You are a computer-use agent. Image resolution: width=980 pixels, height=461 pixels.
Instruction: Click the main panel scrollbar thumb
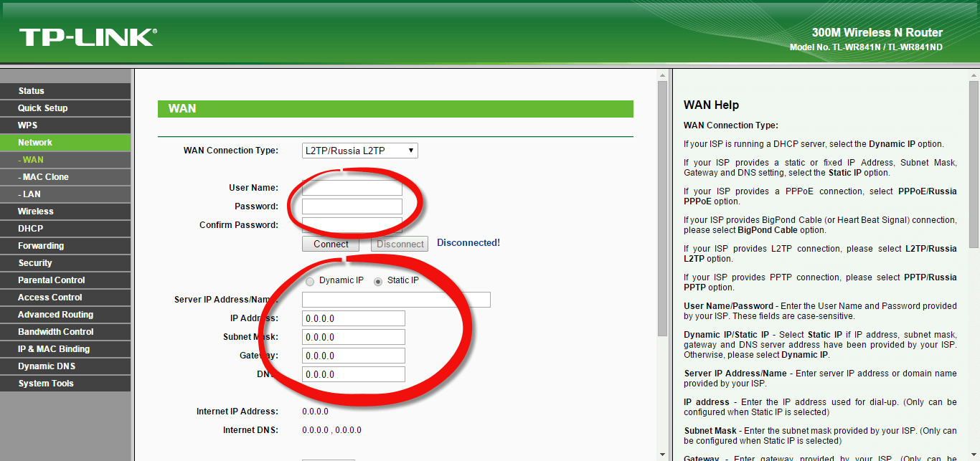[x=663, y=208]
